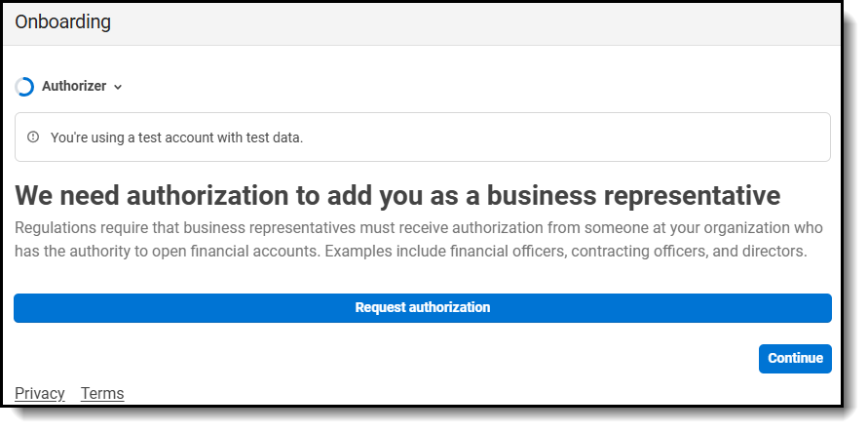Click the paragraph line starting 'Regulations require'
The height and width of the screenshot is (432, 868).
pyautogui.click(x=419, y=228)
